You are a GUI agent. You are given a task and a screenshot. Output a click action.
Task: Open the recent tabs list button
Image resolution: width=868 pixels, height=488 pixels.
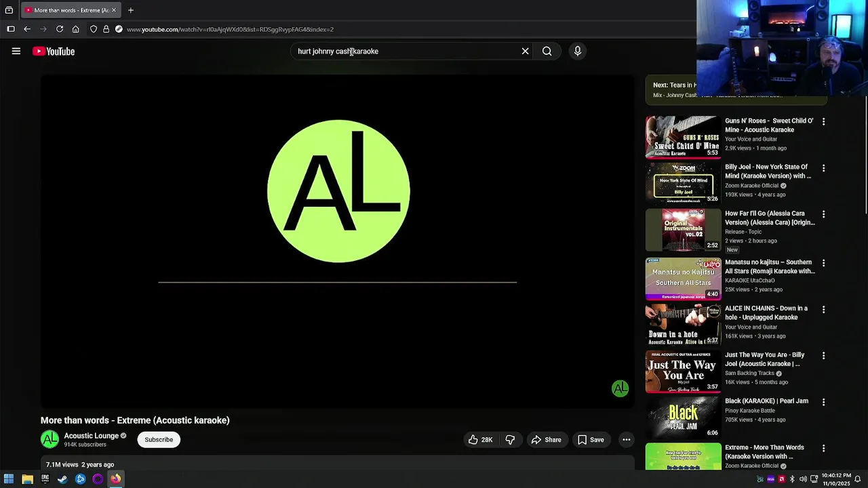point(9,10)
